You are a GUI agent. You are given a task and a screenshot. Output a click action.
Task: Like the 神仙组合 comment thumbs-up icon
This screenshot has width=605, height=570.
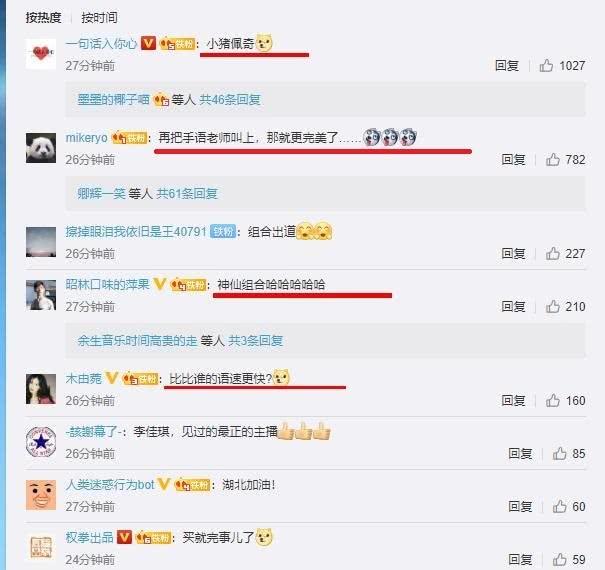coord(553,306)
